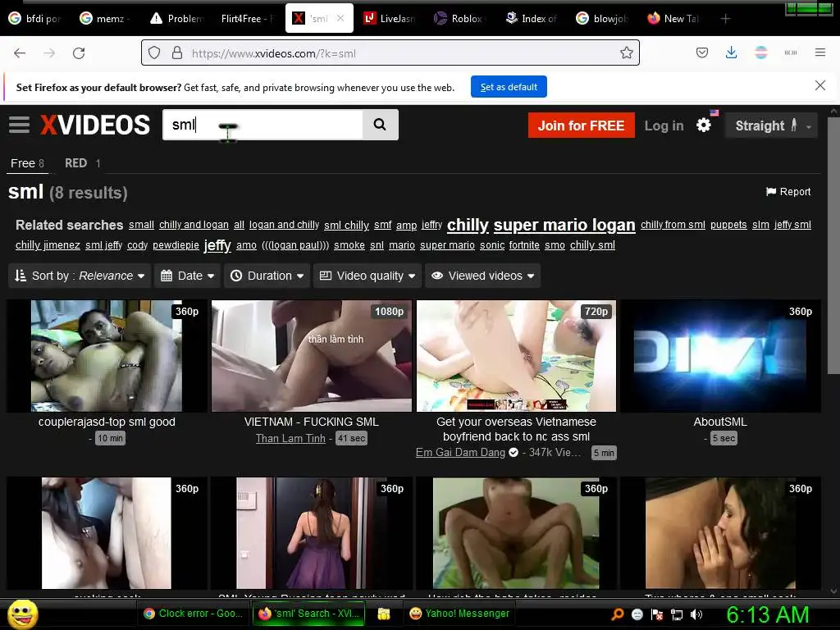Open the smiley Start button
The width and height of the screenshot is (840, 630).
22,614
